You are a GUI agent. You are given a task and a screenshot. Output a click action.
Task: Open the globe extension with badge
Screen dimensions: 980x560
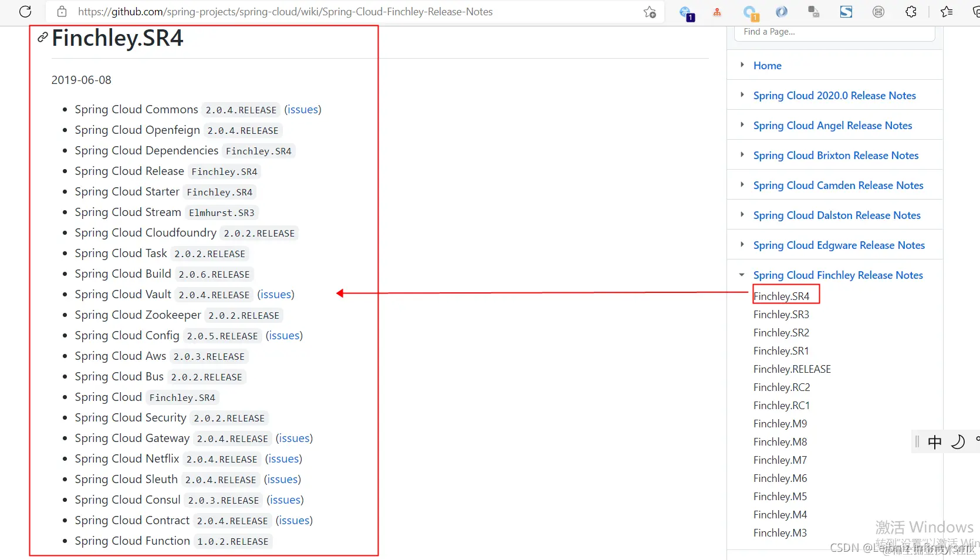pos(686,13)
